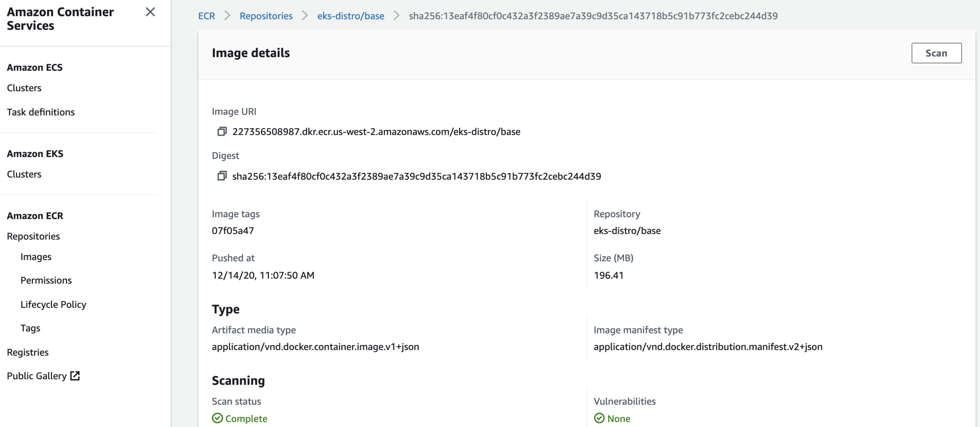Switch to the Lifecycle Policy section
Image resolution: width=980 pixels, height=427 pixels.
point(53,304)
